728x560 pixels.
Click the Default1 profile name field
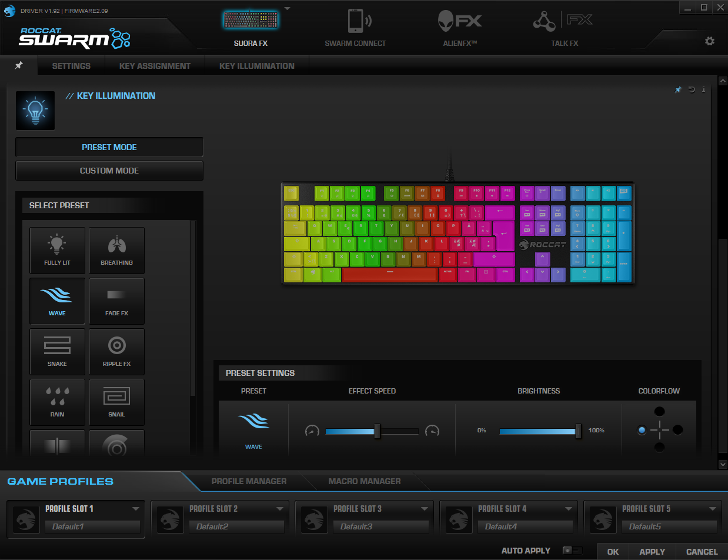coord(93,526)
